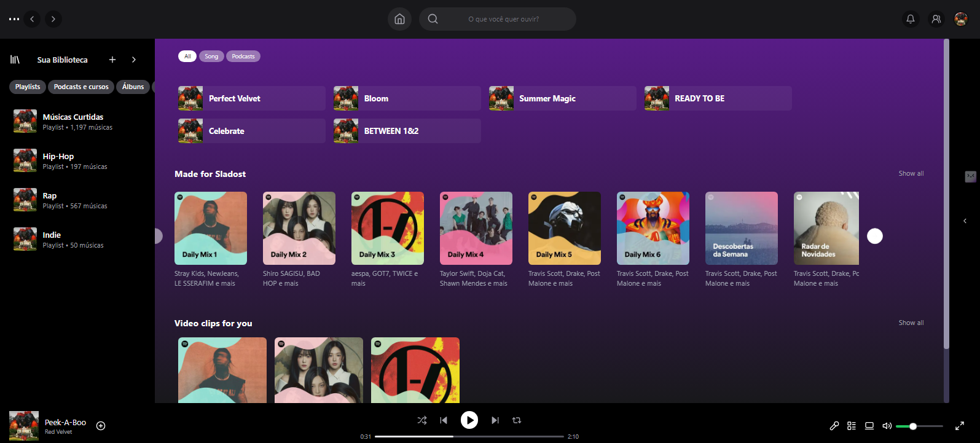This screenshot has width=980, height=443.
Task: Expand Sua Biblioteca with the arrow
Action: click(x=134, y=60)
